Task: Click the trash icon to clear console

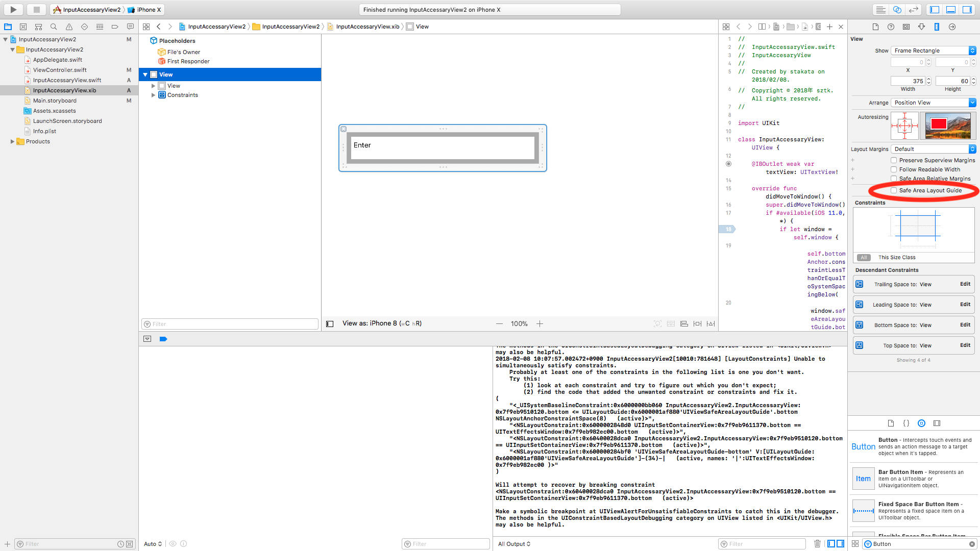Action: (x=817, y=544)
